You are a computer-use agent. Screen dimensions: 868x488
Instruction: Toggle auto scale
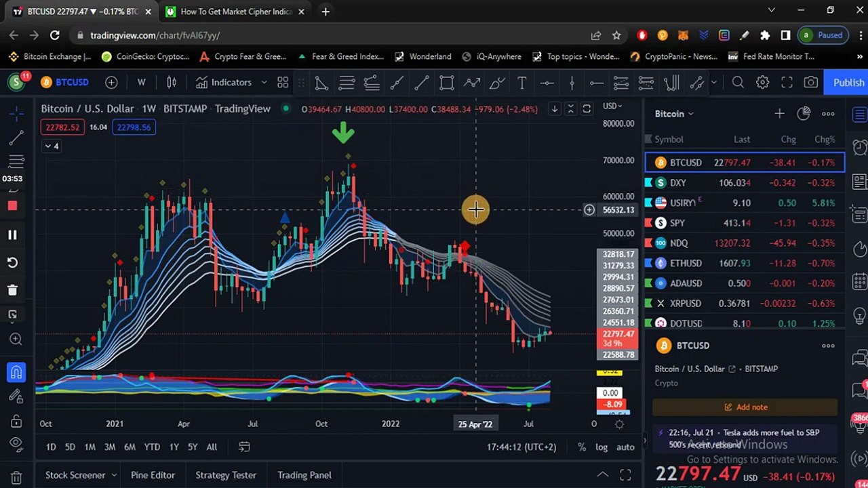[x=625, y=447]
